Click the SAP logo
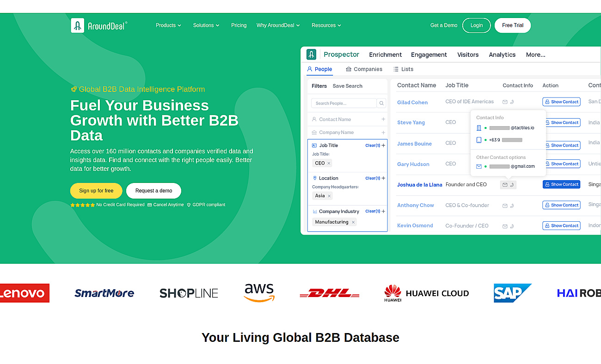Viewport: 601px width, 364px height. click(512, 293)
